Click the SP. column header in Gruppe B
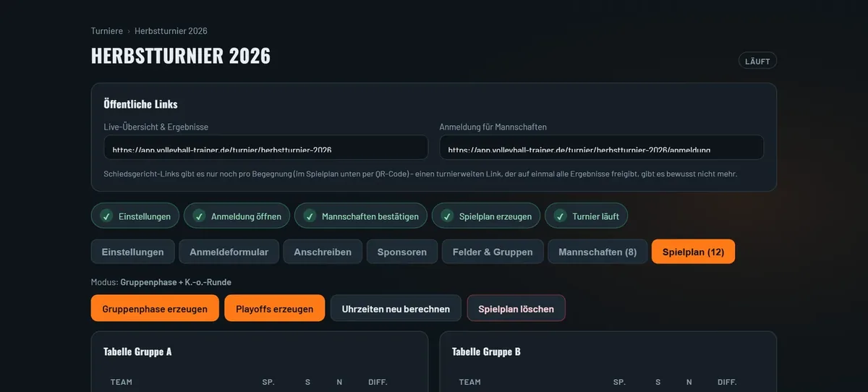Screen dimensions: 868x392 click(x=619, y=382)
